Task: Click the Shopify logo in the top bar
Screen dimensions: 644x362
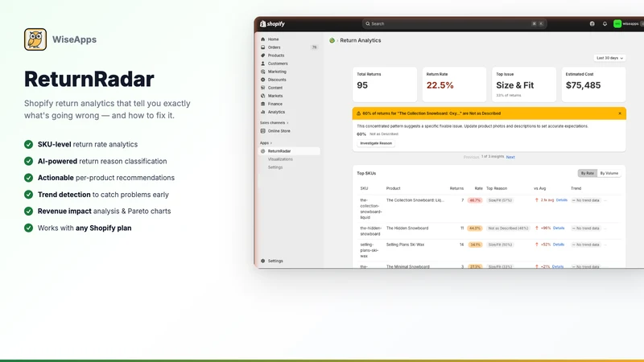Action: tap(272, 24)
